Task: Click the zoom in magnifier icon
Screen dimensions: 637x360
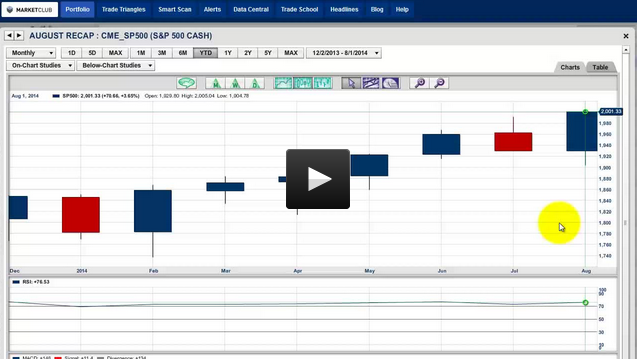Action: click(419, 83)
